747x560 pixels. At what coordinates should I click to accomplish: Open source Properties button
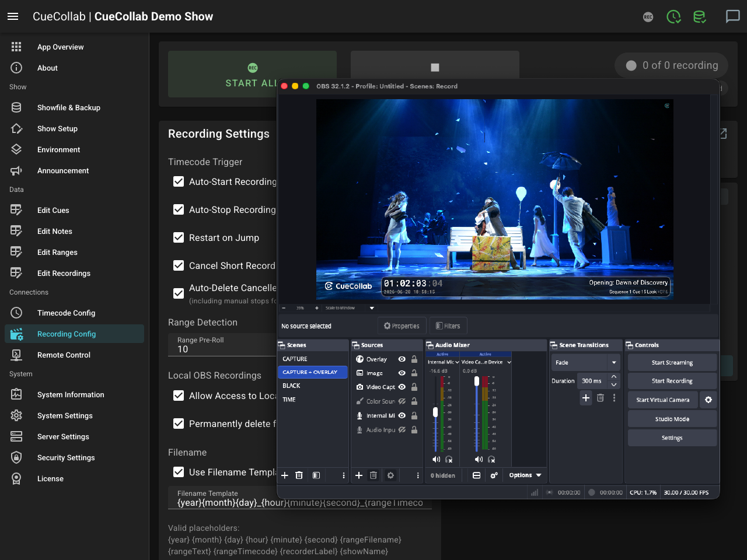[402, 326]
